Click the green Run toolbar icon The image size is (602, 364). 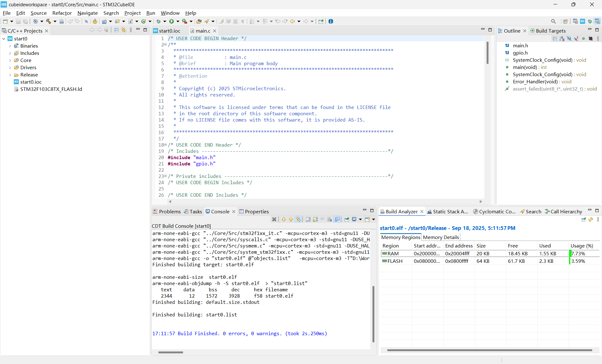coord(172,21)
